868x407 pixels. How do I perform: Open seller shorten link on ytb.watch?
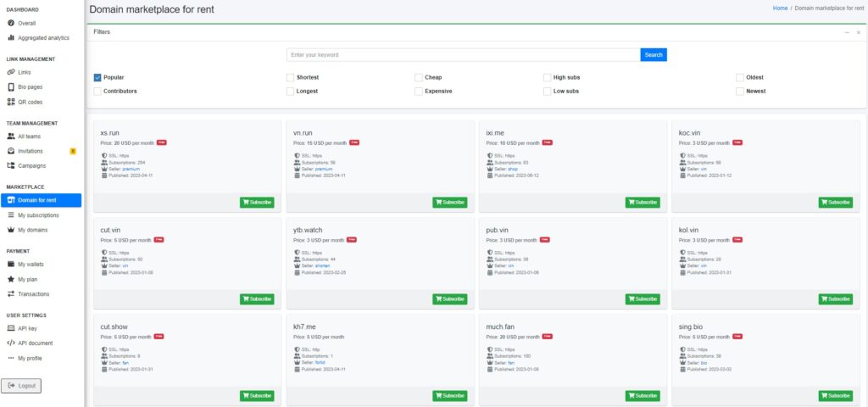322,265
